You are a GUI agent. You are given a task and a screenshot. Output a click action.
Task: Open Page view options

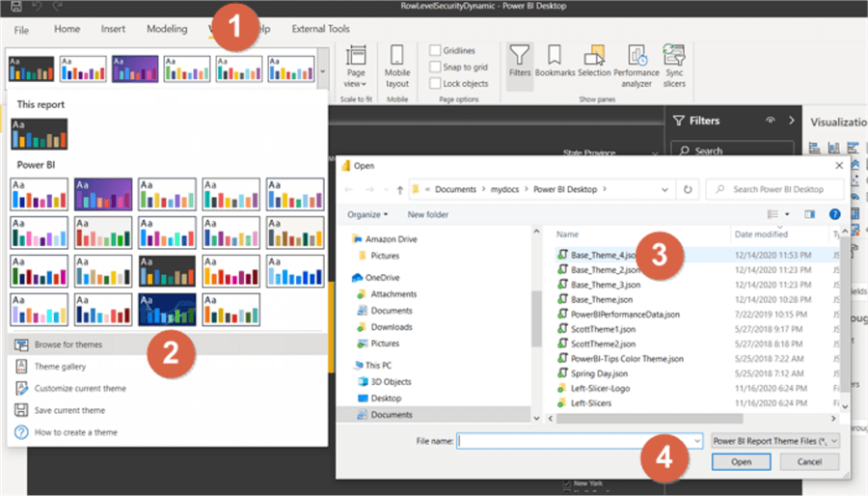(355, 67)
